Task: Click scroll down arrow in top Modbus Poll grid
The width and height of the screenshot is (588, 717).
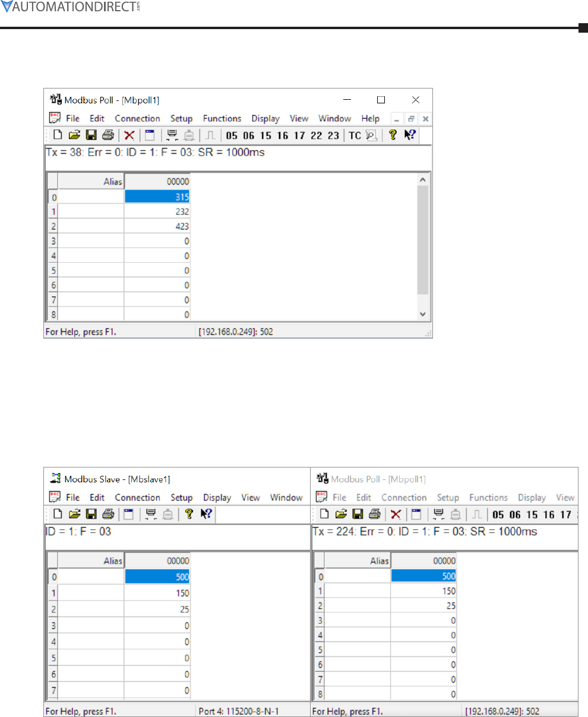Action: click(x=423, y=314)
